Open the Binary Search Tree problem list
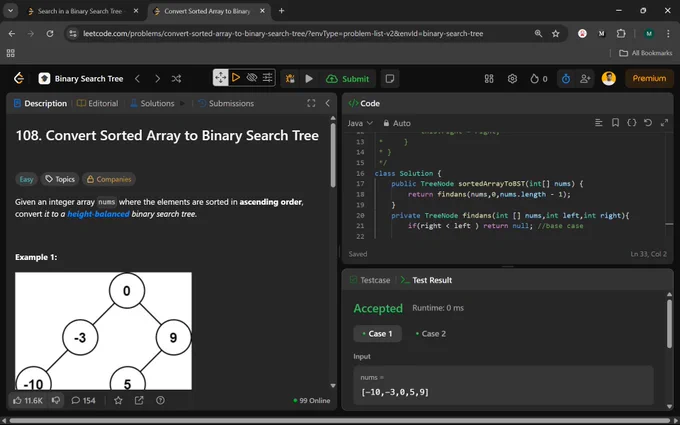 point(81,78)
